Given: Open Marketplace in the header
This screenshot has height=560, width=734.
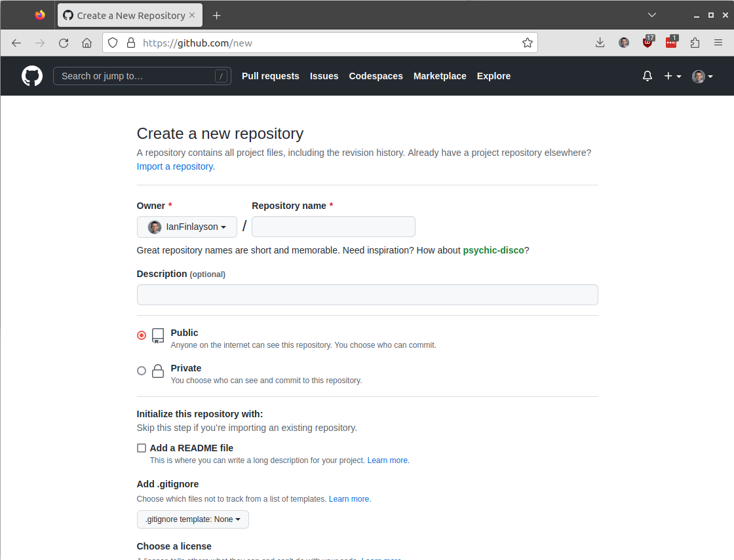Looking at the screenshot, I should coord(440,76).
